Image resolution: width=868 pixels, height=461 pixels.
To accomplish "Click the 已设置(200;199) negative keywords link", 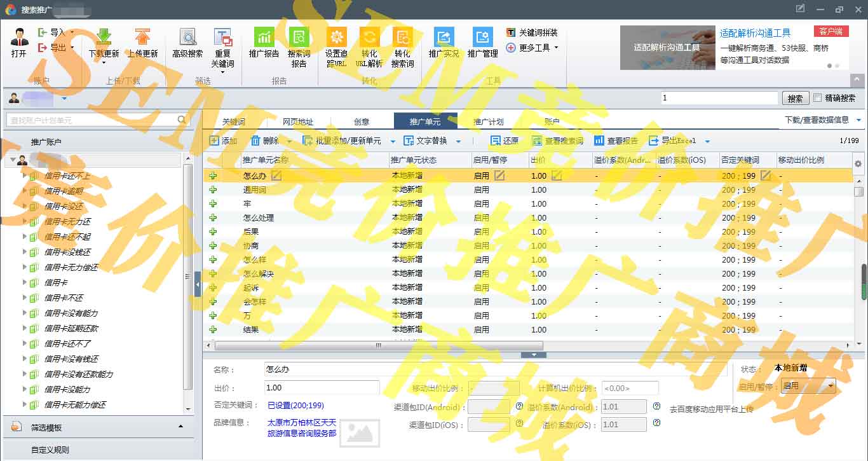I will (295, 405).
